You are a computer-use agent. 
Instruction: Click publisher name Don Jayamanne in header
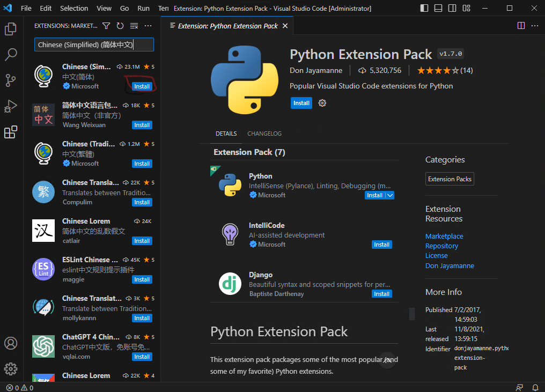(x=316, y=71)
